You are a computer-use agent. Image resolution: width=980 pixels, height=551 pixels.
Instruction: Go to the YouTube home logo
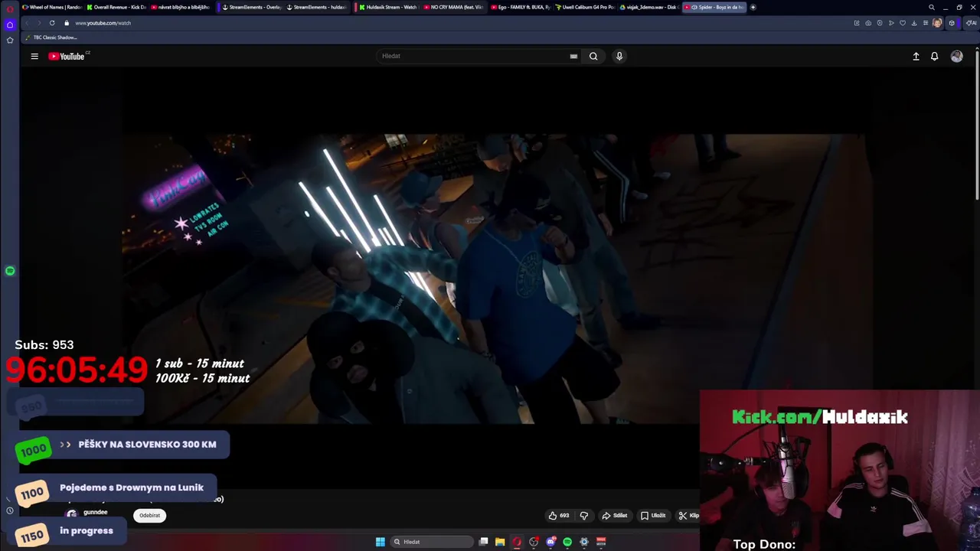point(67,56)
